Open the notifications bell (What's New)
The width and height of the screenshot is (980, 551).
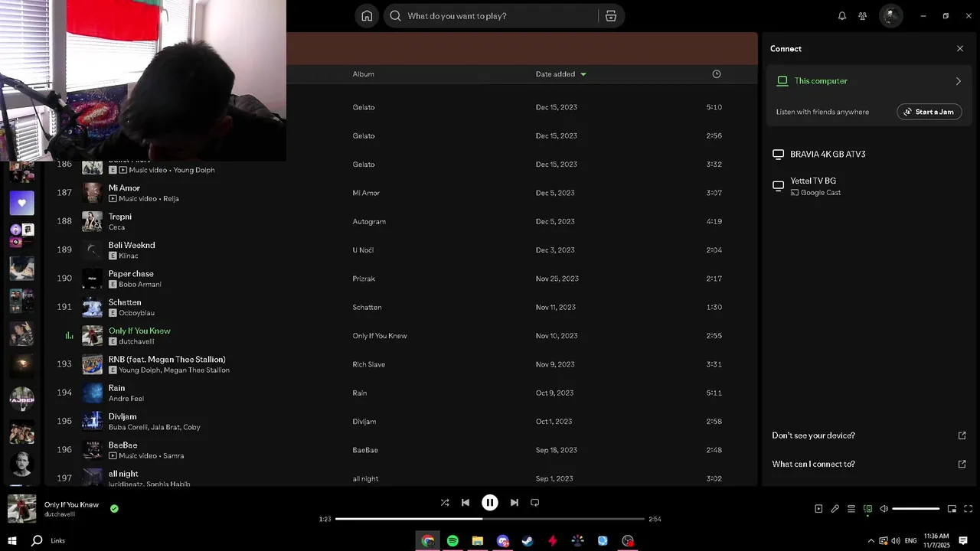[x=842, y=16]
